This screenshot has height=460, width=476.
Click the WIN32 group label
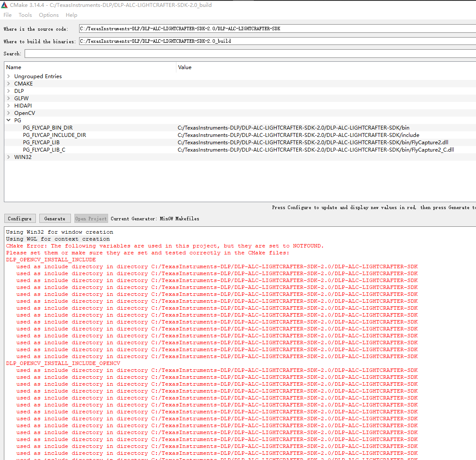pyautogui.click(x=23, y=157)
